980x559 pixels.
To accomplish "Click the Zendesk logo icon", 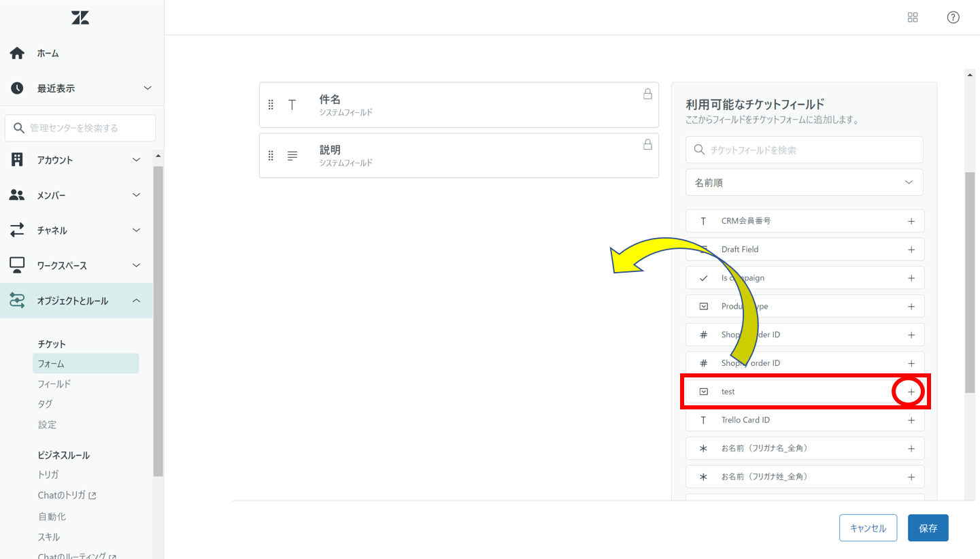I will (x=80, y=18).
